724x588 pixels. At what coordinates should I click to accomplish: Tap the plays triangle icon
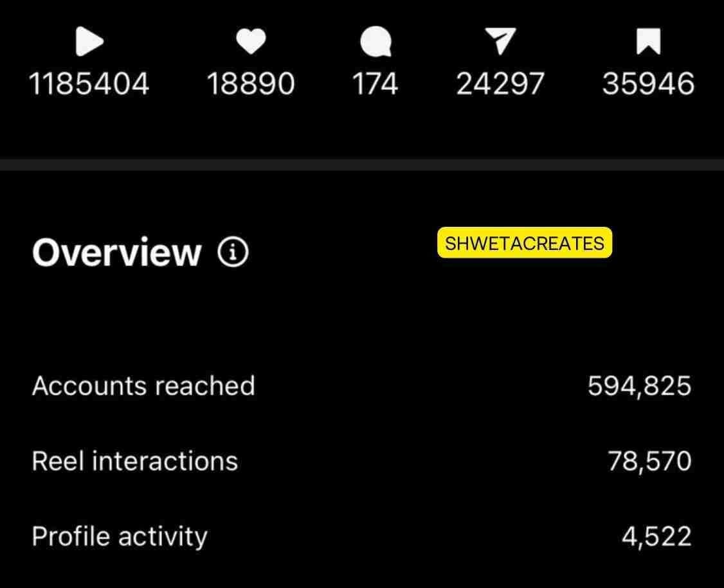pyautogui.click(x=89, y=42)
